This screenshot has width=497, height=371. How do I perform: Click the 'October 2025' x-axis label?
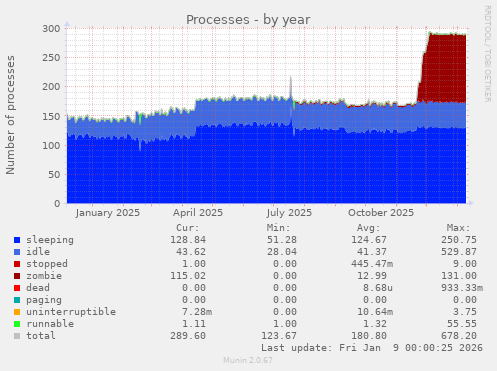[381, 213]
